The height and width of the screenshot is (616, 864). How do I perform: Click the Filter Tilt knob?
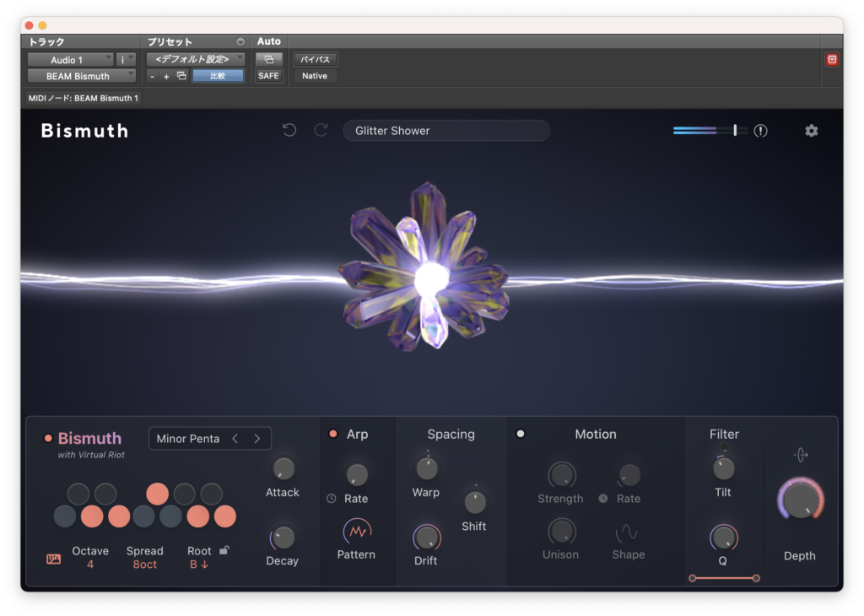pos(723,468)
